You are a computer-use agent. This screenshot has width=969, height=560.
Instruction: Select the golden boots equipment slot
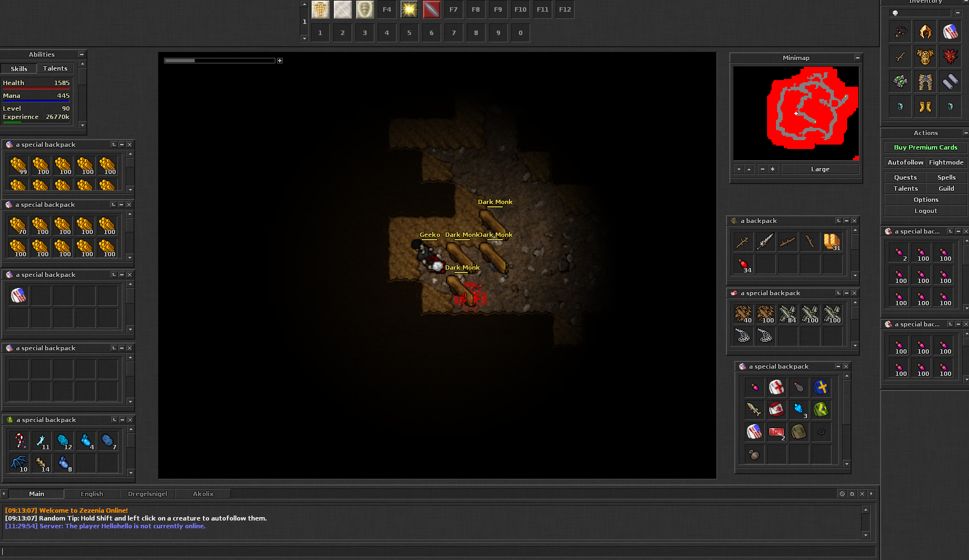click(926, 106)
